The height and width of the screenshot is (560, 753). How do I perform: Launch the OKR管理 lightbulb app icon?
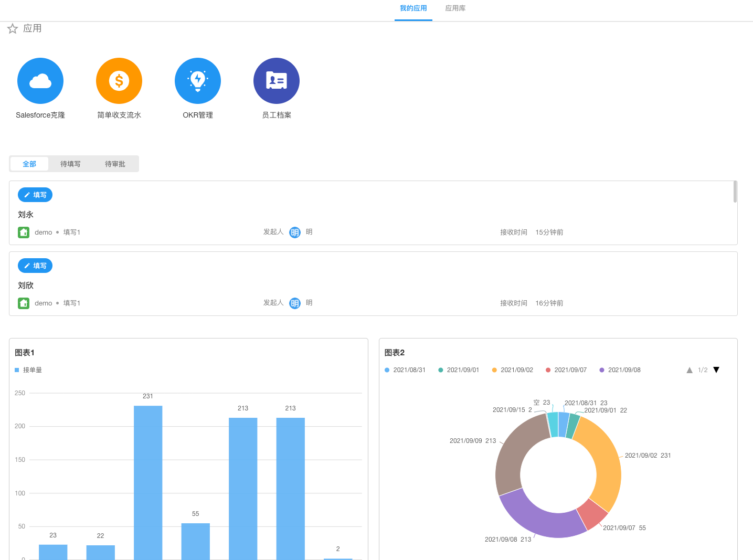(198, 81)
